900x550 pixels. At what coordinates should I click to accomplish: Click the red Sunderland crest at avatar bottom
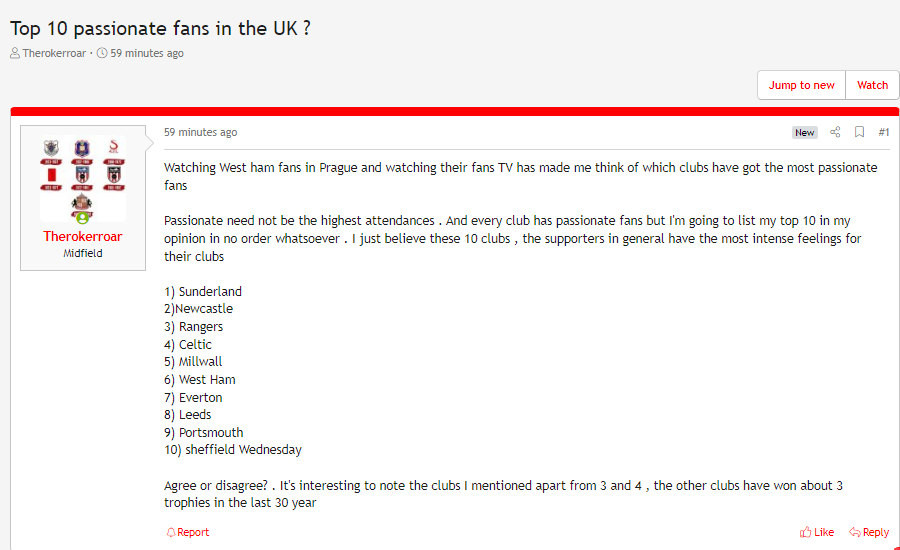click(82, 203)
